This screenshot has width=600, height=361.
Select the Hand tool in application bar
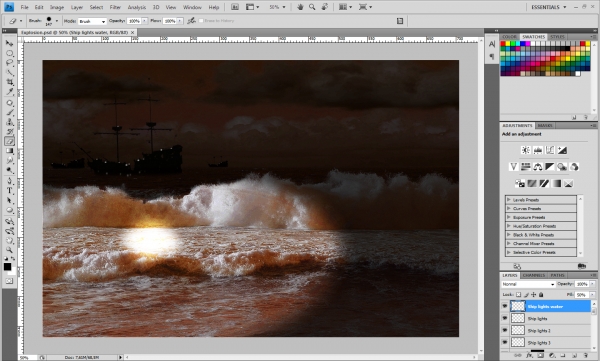point(300,7)
